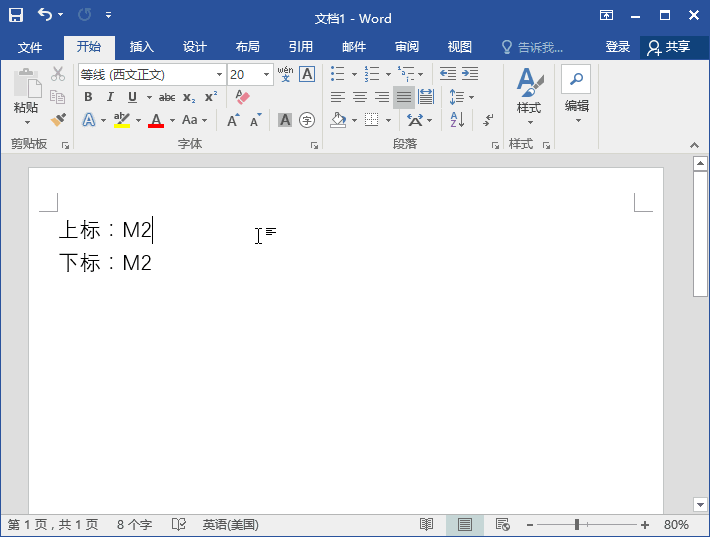Screen dimensions: 710x537
Task: Click the 共享 share button
Action: (x=669, y=47)
